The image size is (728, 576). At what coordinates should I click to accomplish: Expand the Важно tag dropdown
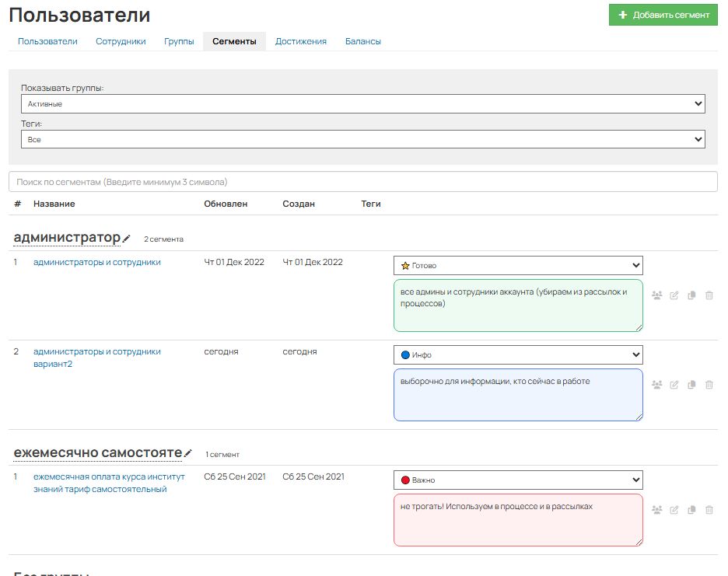tap(518, 480)
